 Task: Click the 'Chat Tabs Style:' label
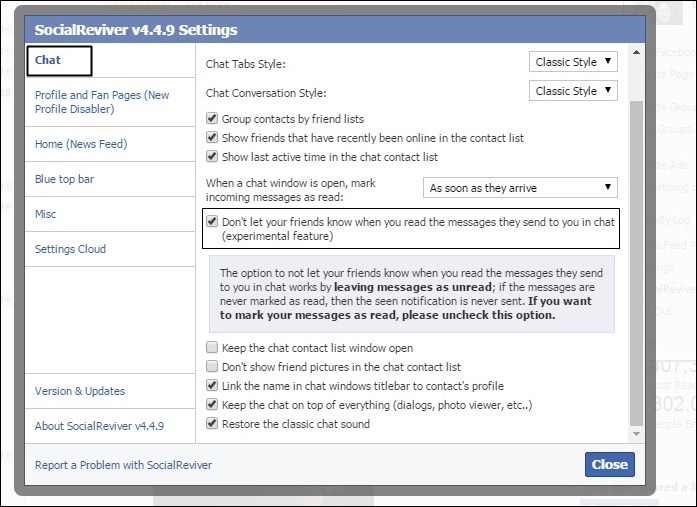pos(245,64)
